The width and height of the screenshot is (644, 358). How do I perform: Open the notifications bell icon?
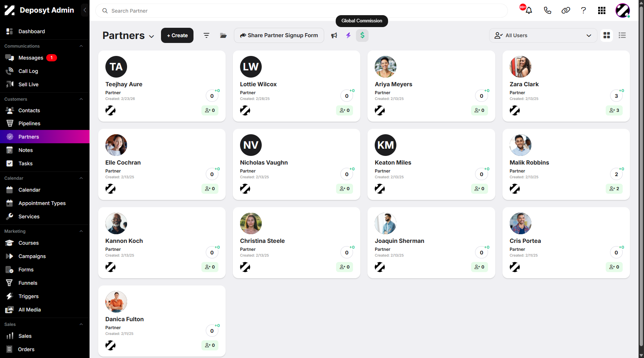529,10
